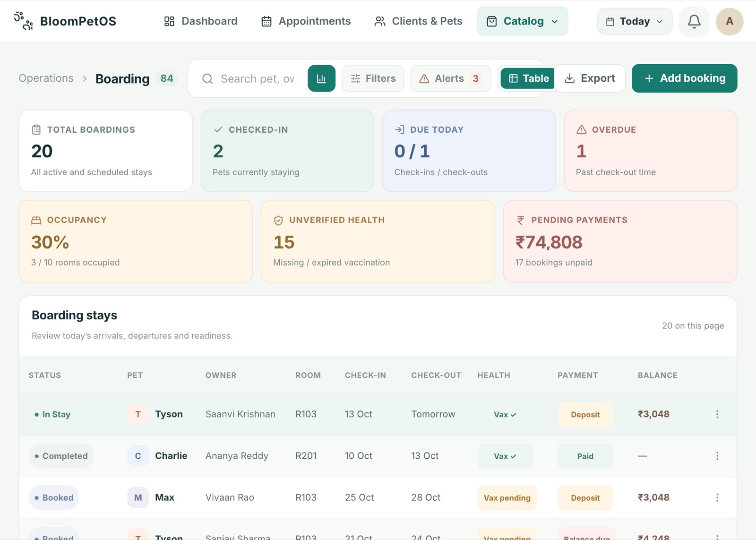Click Vax pending badge in Max row
756x540 pixels.
coord(507,497)
